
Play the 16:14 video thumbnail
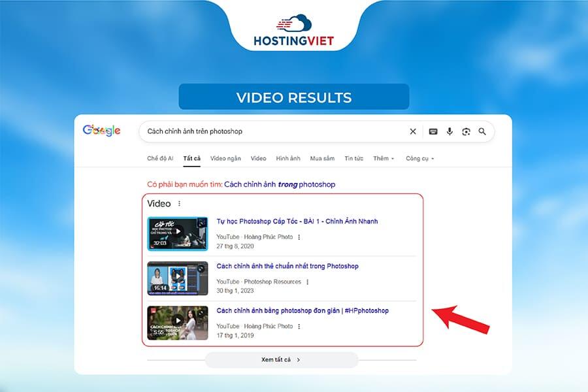[x=177, y=278]
